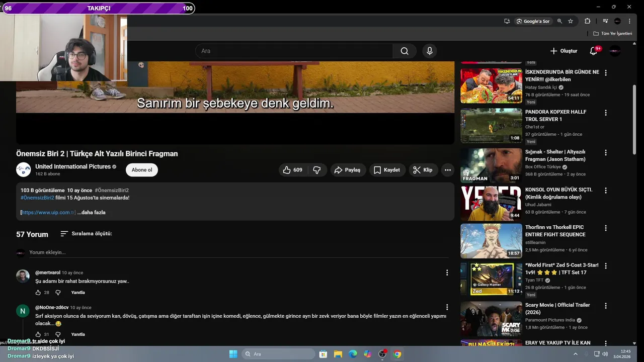Open options for Scary Movie trailer
This screenshot has width=644, height=362.
coord(606,306)
